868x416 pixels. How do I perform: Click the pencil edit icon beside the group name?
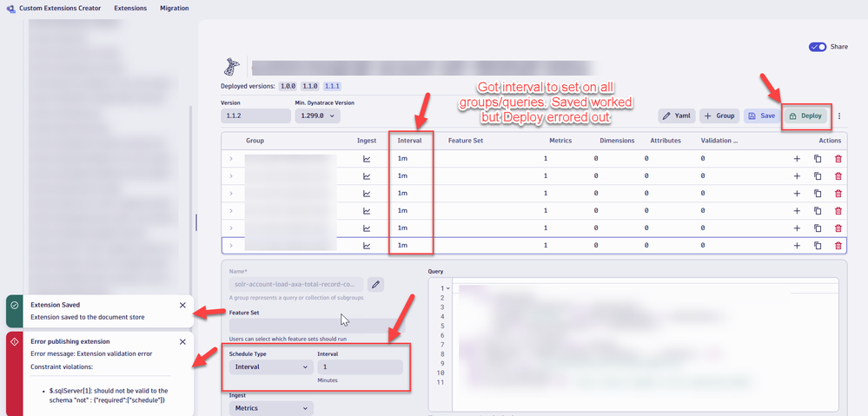(x=375, y=284)
